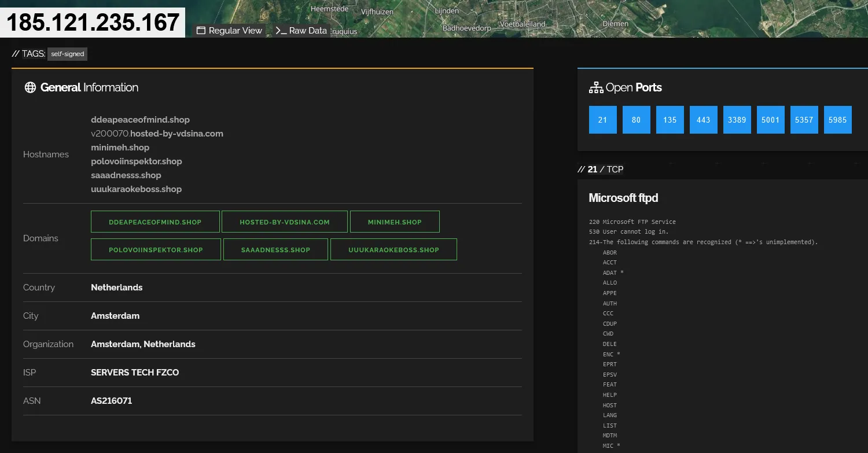Open port 5985 details
This screenshot has width=868, height=453.
point(837,119)
